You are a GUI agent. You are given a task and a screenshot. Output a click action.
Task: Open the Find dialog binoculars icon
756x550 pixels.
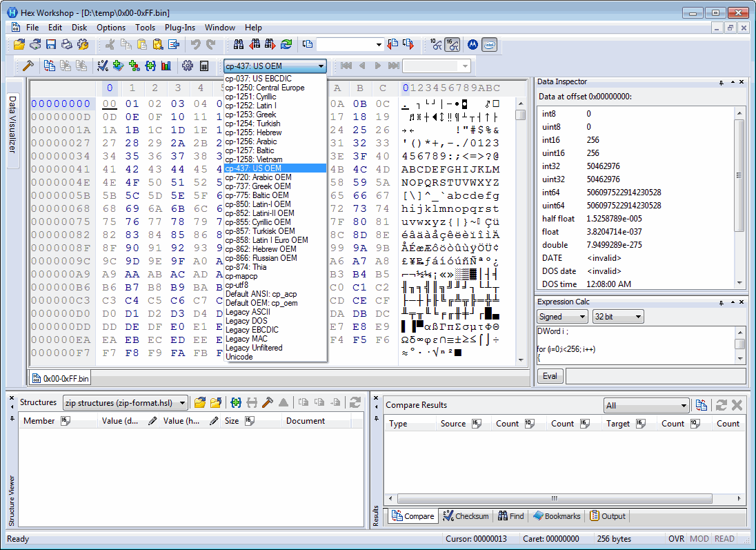(239, 44)
